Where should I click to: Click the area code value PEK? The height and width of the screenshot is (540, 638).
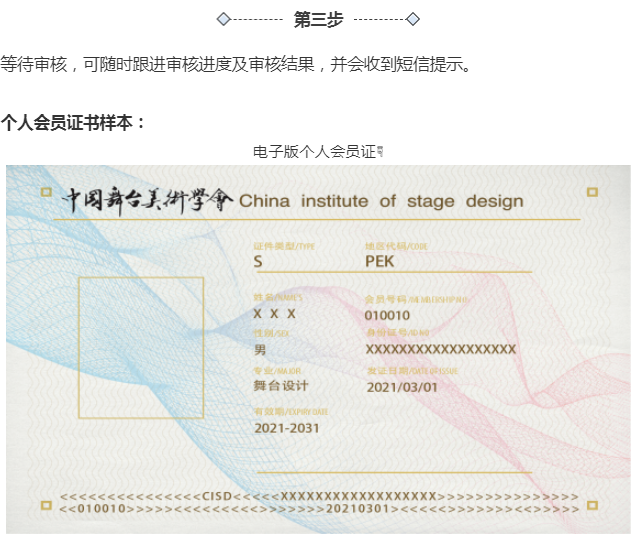380,261
